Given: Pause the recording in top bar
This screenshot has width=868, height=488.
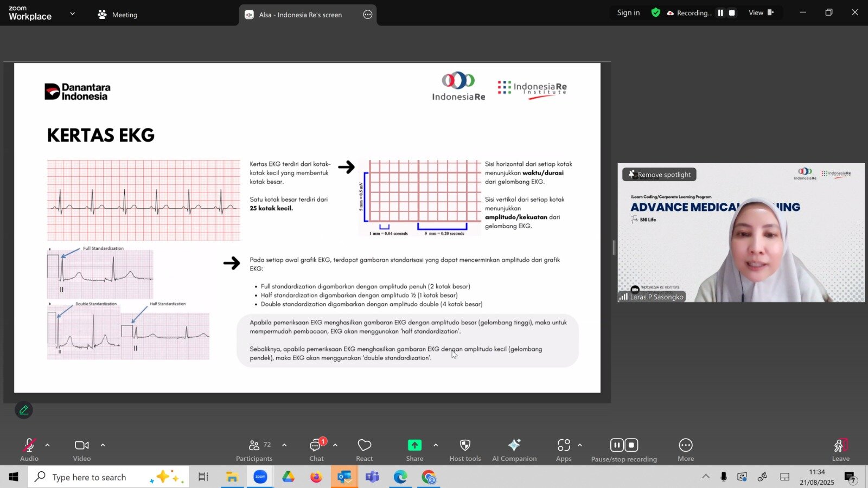Looking at the screenshot, I should pyautogui.click(x=720, y=13).
